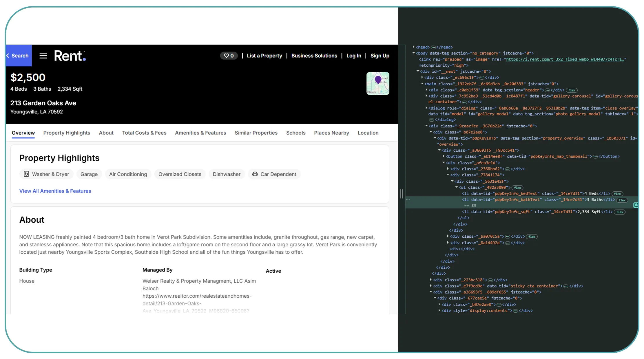Expand the div style="display:contents" node

pyautogui.click(x=439, y=310)
